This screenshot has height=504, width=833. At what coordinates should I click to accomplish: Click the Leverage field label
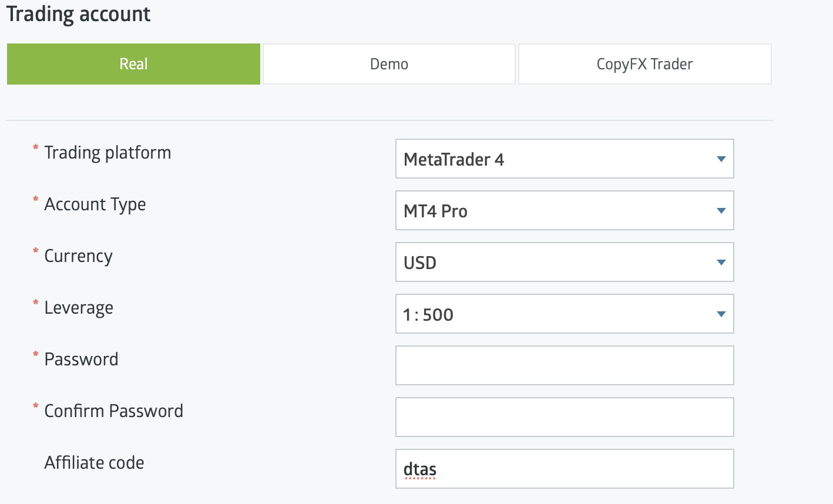(79, 308)
